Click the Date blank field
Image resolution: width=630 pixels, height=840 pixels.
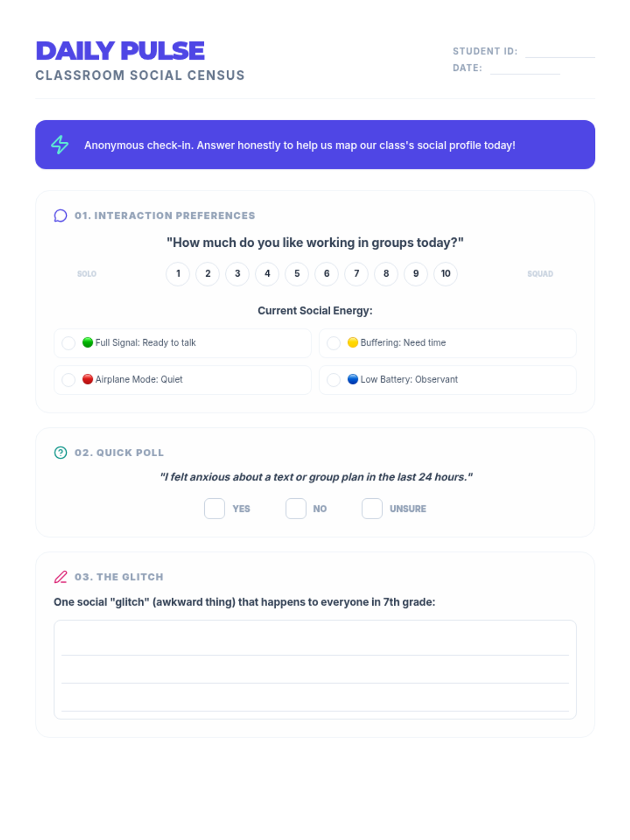524,68
